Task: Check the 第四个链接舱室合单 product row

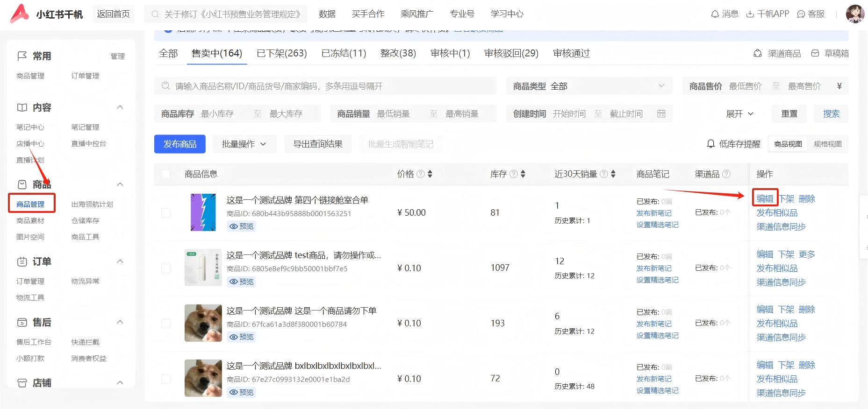Action: coord(166,213)
